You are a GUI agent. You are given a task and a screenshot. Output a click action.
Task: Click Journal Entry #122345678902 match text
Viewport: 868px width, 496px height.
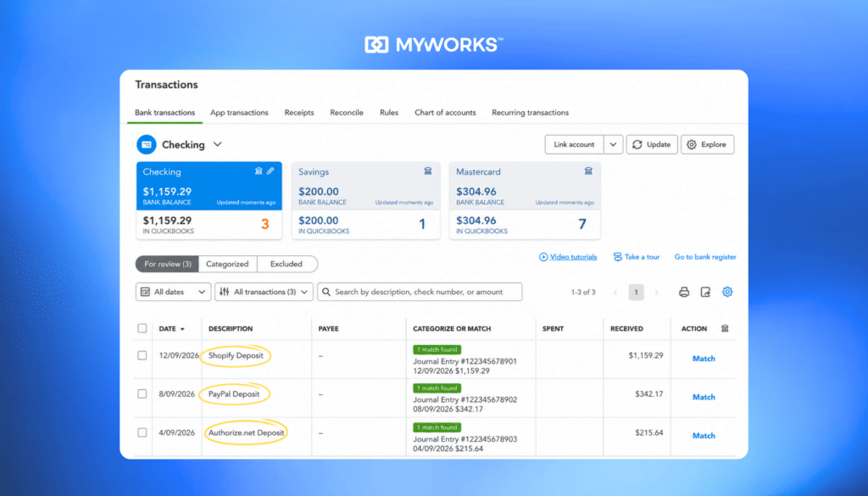tap(465, 399)
